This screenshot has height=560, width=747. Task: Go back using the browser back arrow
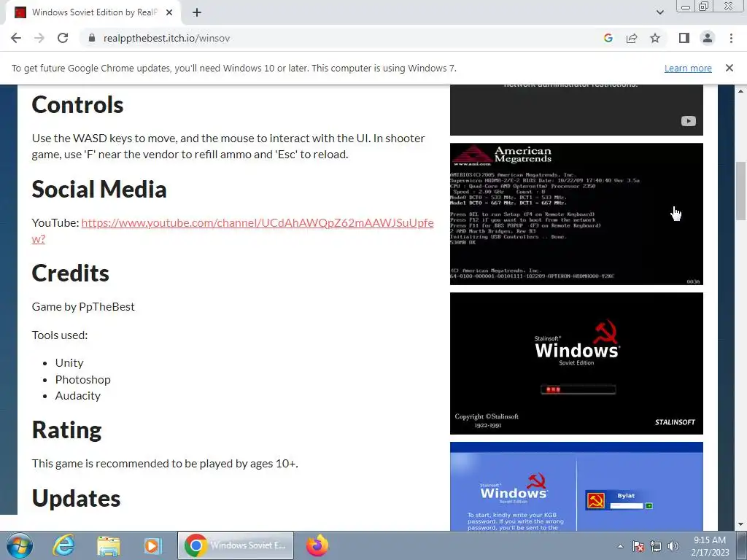click(x=16, y=38)
